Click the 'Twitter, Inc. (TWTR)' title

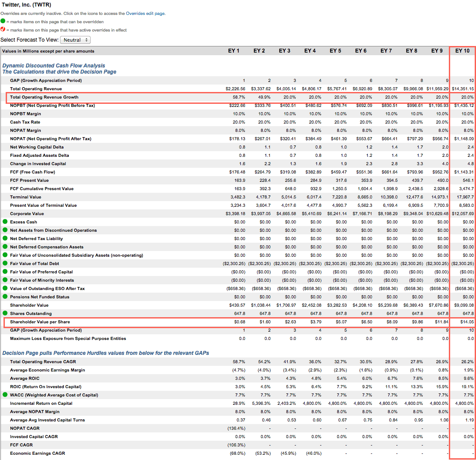point(26,4)
